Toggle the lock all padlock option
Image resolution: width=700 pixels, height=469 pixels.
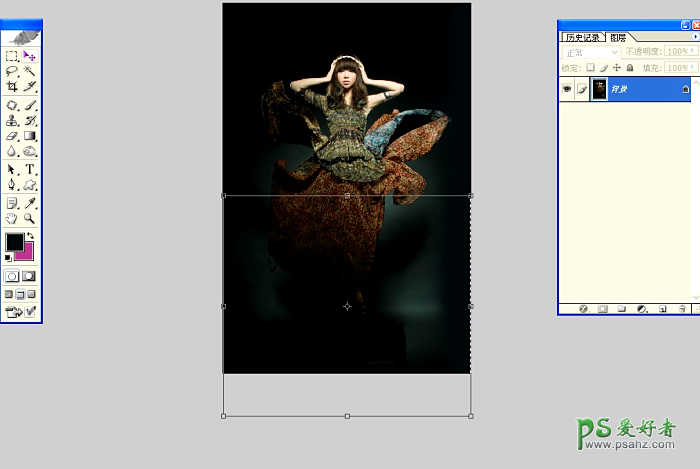pos(630,67)
